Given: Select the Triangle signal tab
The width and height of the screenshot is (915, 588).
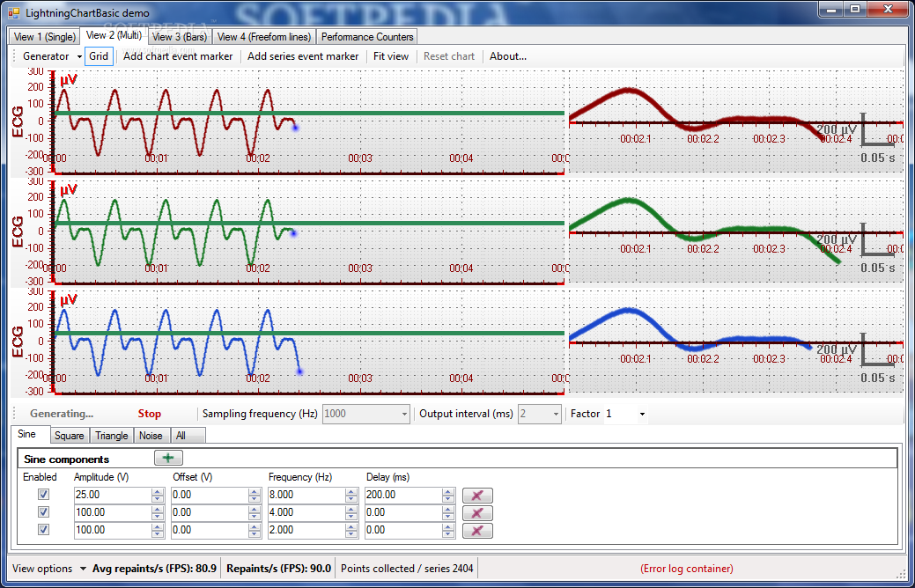Looking at the screenshot, I should click(112, 436).
